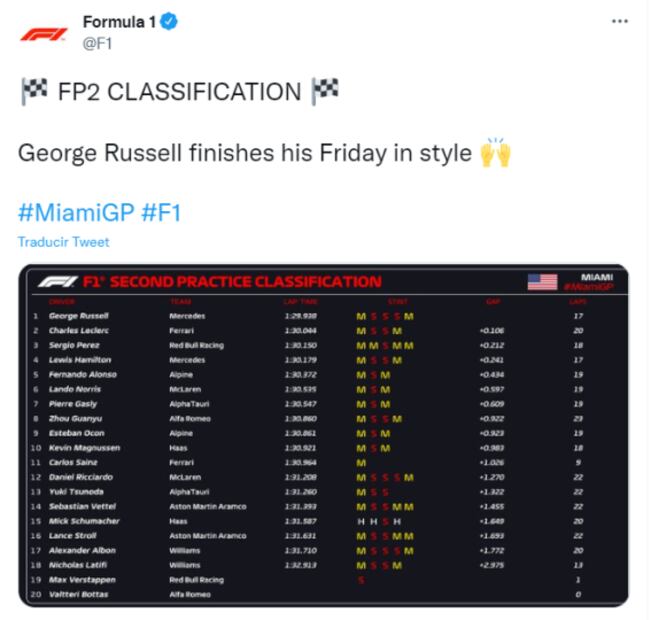Click Traducir Tweet to translate
The height and width of the screenshot is (620, 651).
(63, 242)
